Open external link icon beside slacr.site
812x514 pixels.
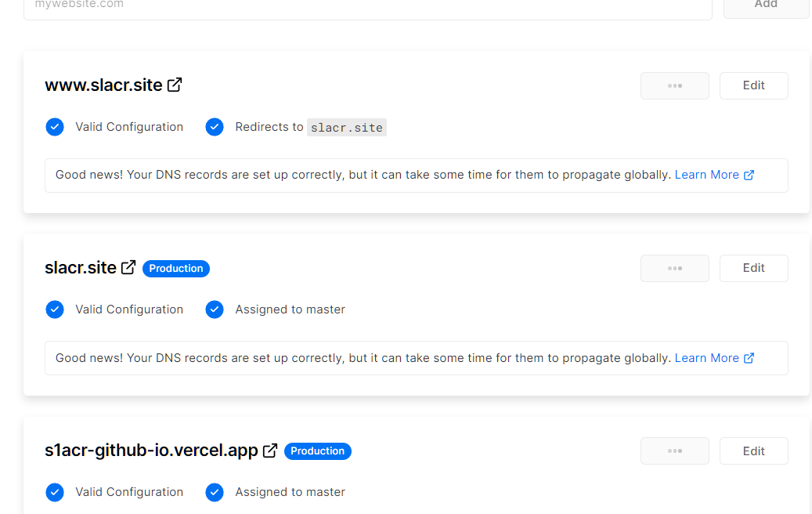coord(128,267)
